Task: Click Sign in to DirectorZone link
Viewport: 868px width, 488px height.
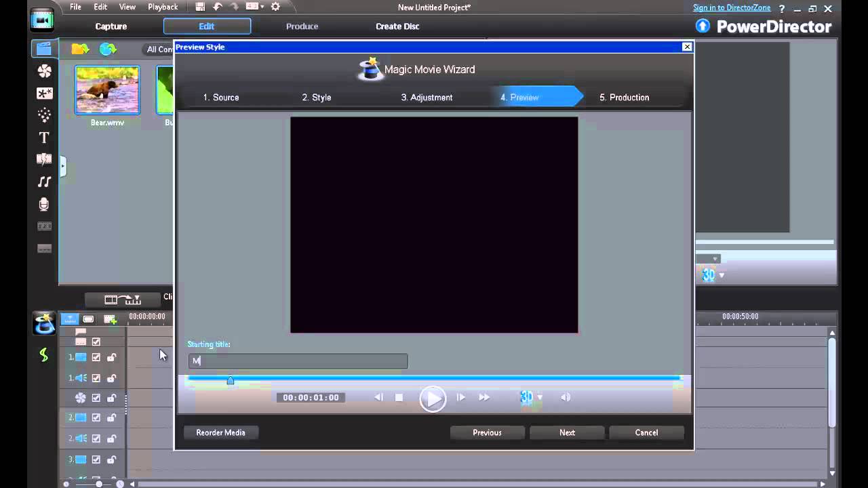Action: coord(732,7)
